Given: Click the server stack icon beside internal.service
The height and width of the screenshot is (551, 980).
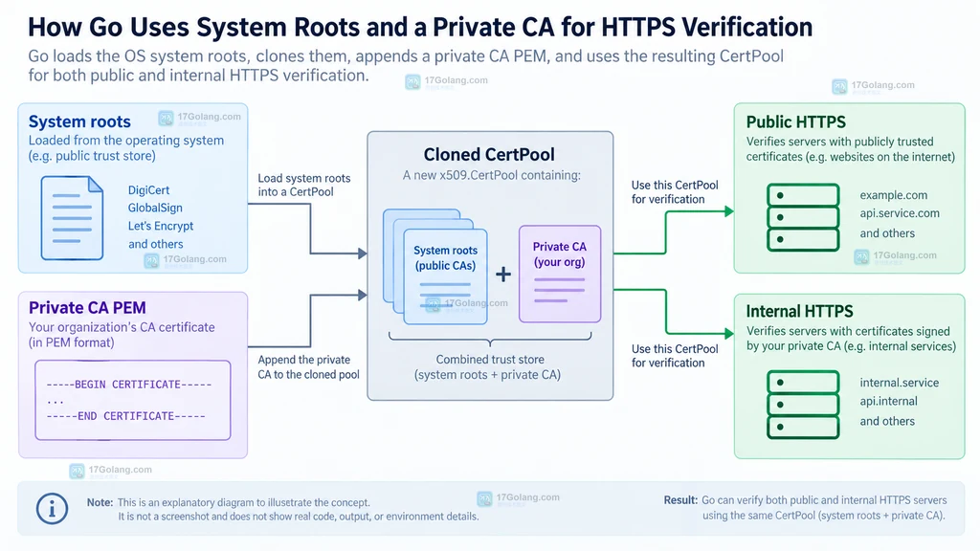Looking at the screenshot, I should pos(803,405).
